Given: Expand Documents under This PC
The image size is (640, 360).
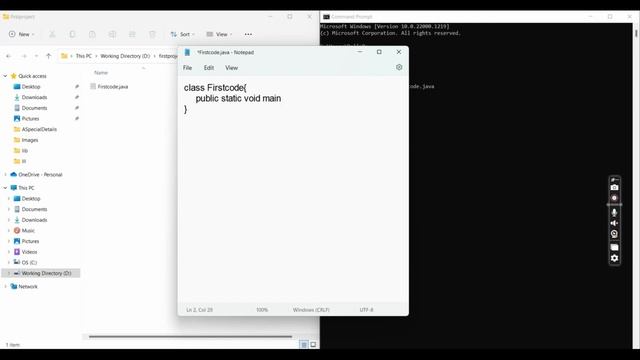Looking at the screenshot, I should point(9,209).
